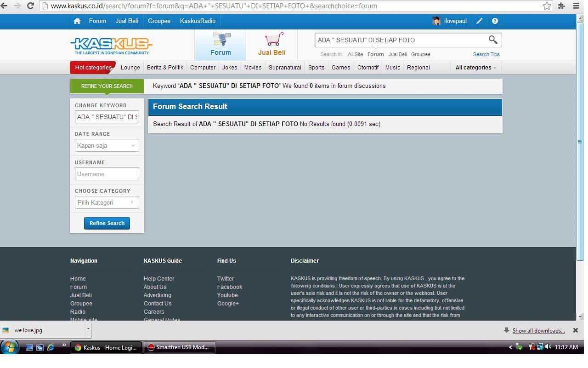
Task: Show hidden tray icons arrow
Action: pyautogui.click(x=510, y=347)
